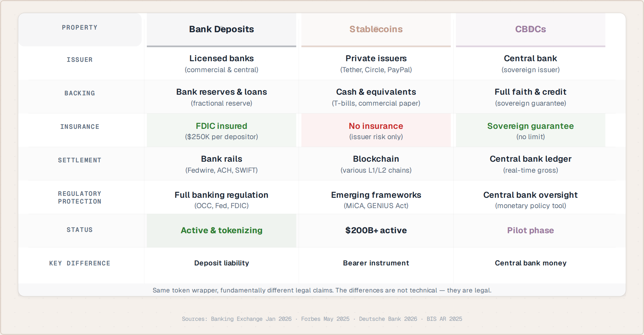Click the 'Central bank' issuer cell

[x=531, y=58]
